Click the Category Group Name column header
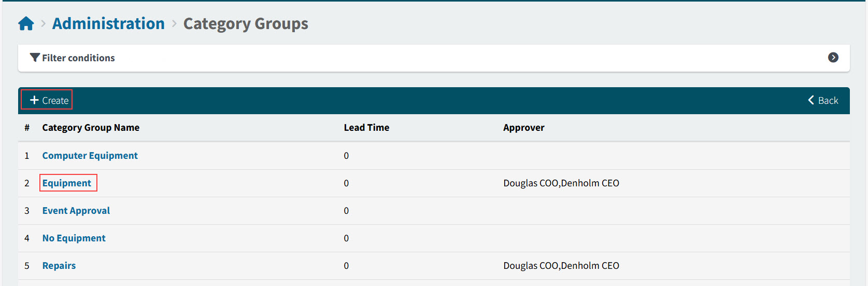This screenshot has width=868, height=286. pyautogui.click(x=91, y=128)
